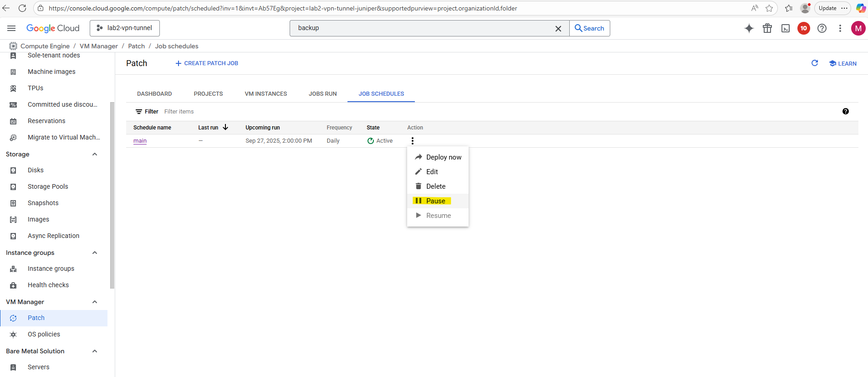Screen dimensions: 868x377
Task: Activate Cloud Shell terminal icon
Action: tap(786, 28)
